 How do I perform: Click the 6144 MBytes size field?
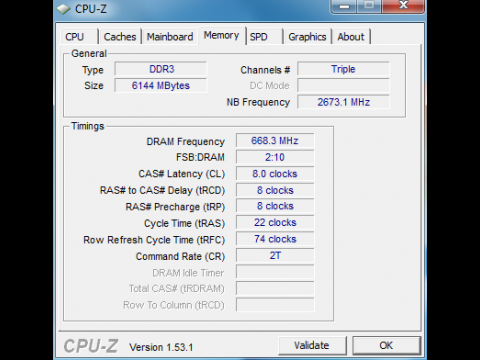pyautogui.click(x=161, y=85)
